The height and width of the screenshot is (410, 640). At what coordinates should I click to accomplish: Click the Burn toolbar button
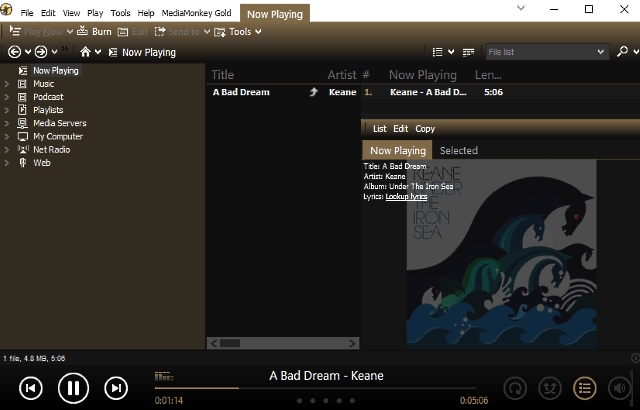point(95,31)
